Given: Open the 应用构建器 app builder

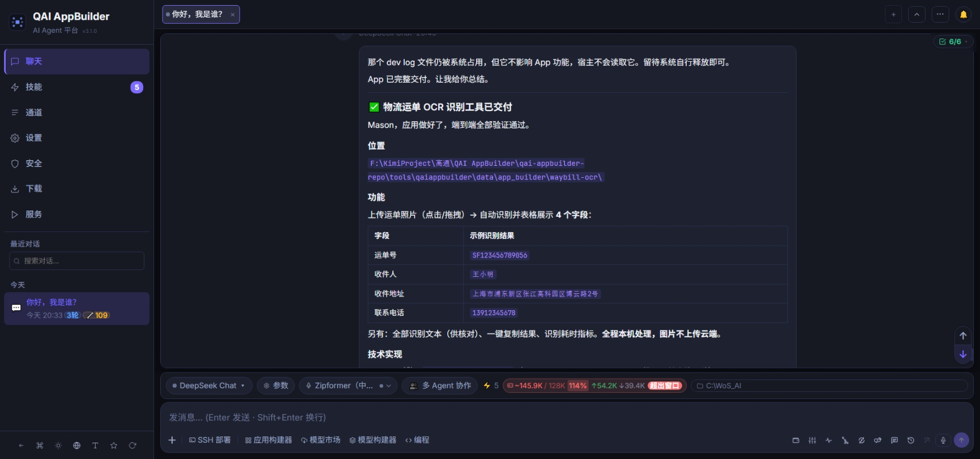Looking at the screenshot, I should pos(268,440).
